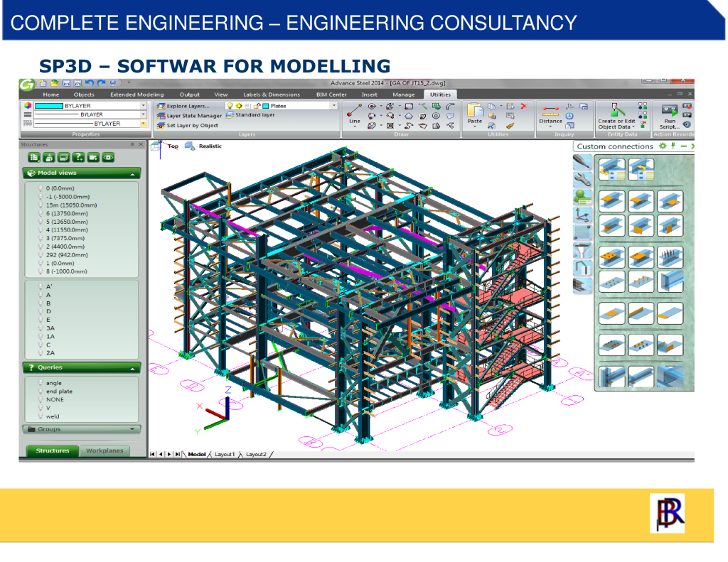Open the Objects ribbon tab
The width and height of the screenshot is (728, 562).
[x=84, y=94]
